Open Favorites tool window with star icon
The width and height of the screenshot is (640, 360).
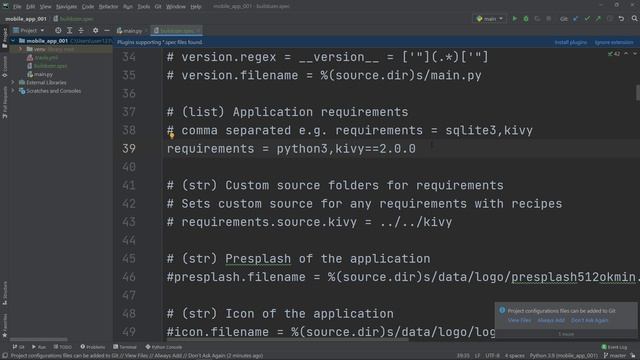[x=4, y=326]
